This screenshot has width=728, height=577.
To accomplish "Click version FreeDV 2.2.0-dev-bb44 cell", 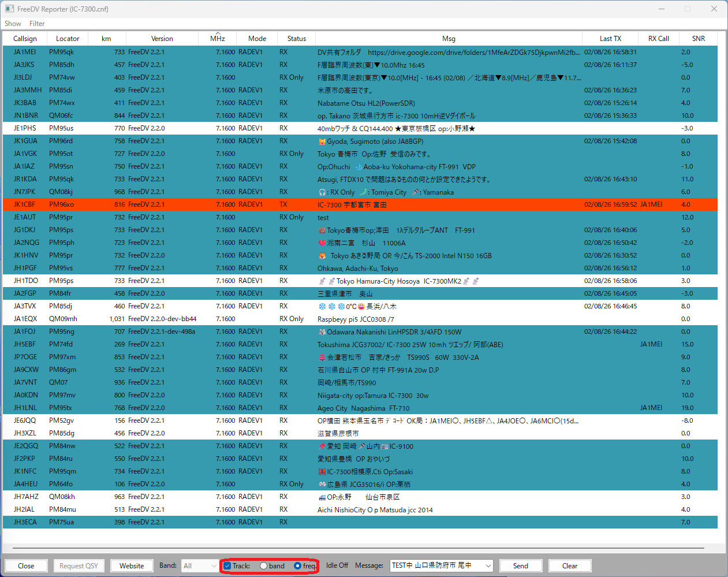I will pyautogui.click(x=162, y=319).
